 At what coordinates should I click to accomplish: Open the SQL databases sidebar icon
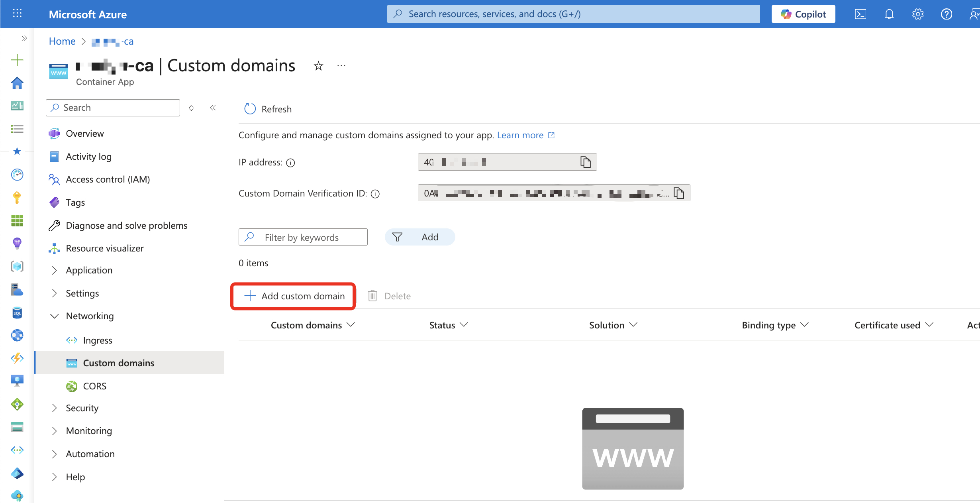click(17, 313)
